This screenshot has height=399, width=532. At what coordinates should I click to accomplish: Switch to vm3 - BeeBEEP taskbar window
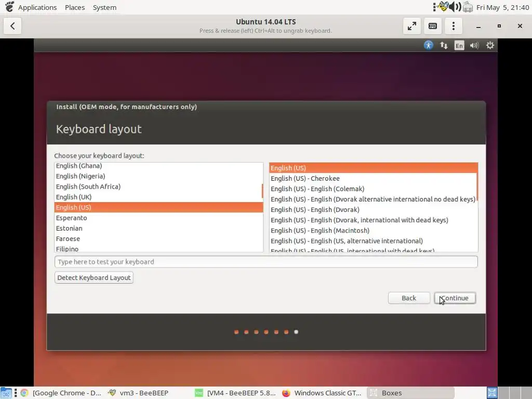(138, 393)
